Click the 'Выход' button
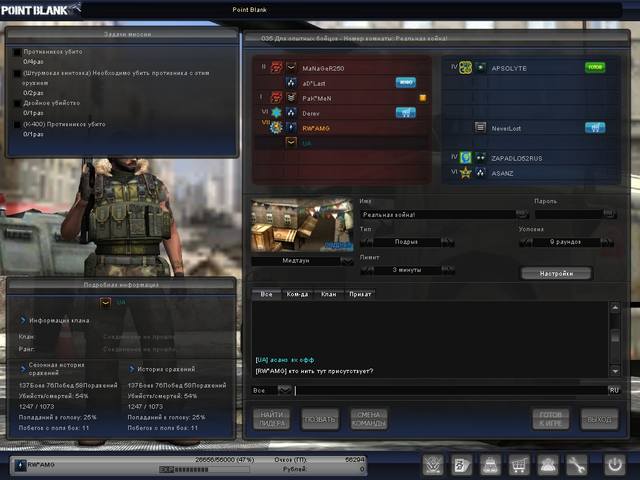This screenshot has height=480, width=640. (x=599, y=419)
